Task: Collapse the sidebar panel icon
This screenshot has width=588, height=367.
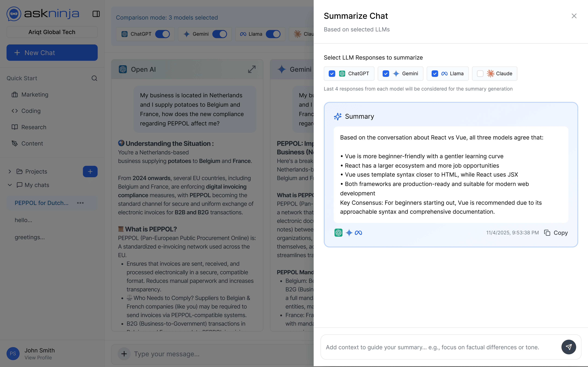Action: [x=96, y=14]
